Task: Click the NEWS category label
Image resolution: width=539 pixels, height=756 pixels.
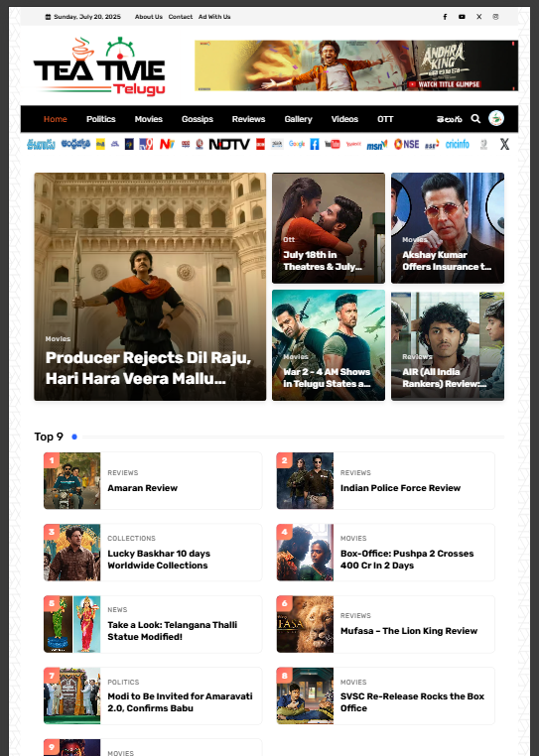Action: pyautogui.click(x=117, y=609)
